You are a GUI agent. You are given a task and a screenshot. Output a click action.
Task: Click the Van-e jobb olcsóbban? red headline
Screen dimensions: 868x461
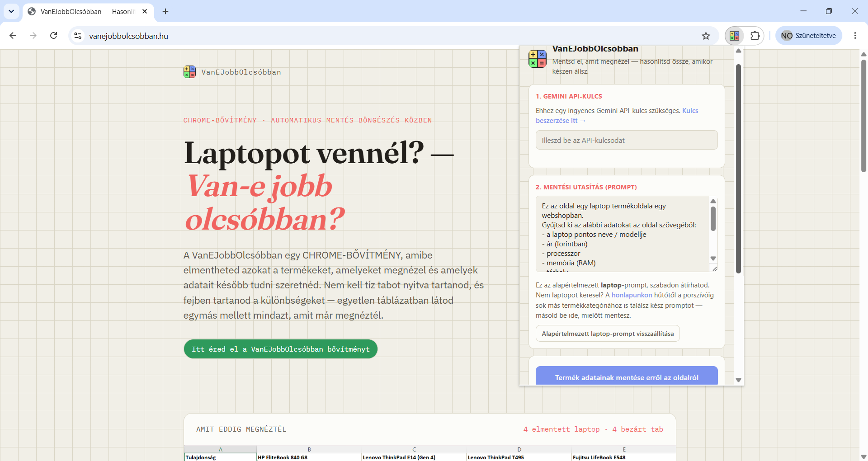[265, 202]
